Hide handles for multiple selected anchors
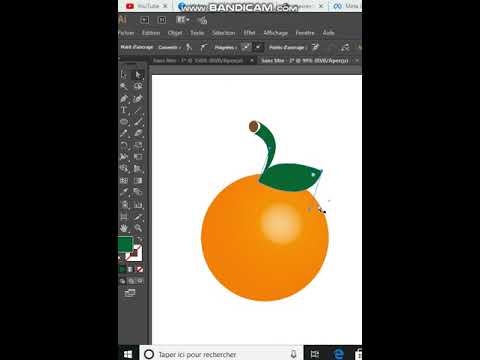Image resolution: width=480 pixels, height=360 pixels. pyautogui.click(x=258, y=47)
